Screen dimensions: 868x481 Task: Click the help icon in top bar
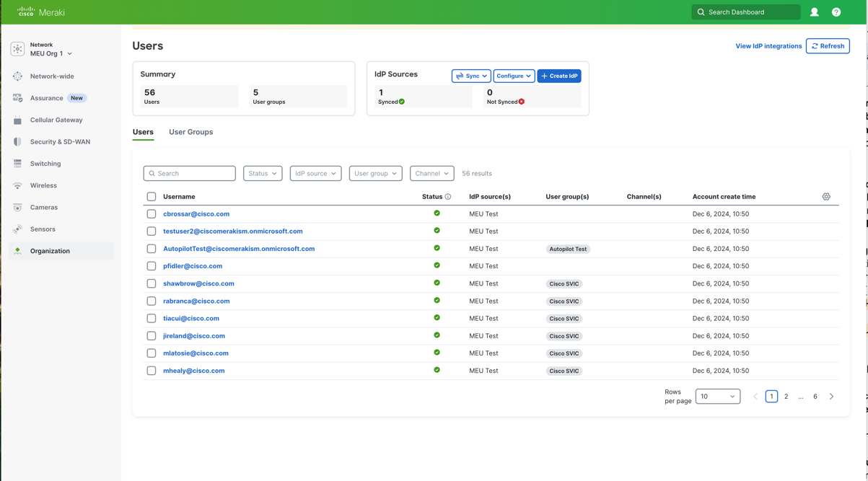pyautogui.click(x=836, y=12)
